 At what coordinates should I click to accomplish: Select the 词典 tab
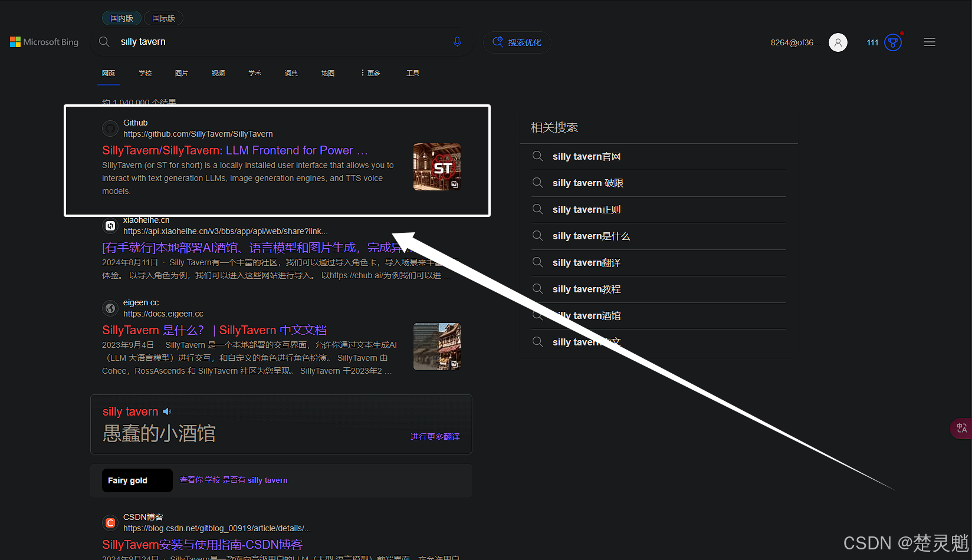point(291,73)
